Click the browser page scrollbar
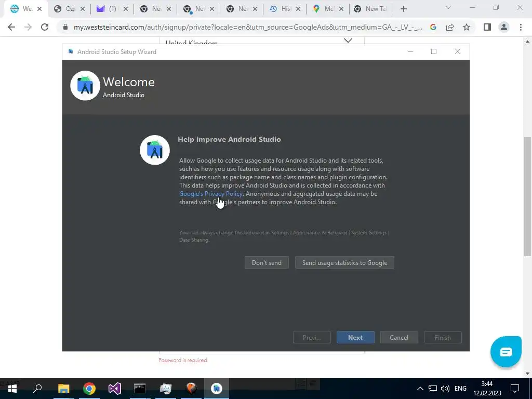This screenshot has width=532, height=399. click(x=527, y=196)
